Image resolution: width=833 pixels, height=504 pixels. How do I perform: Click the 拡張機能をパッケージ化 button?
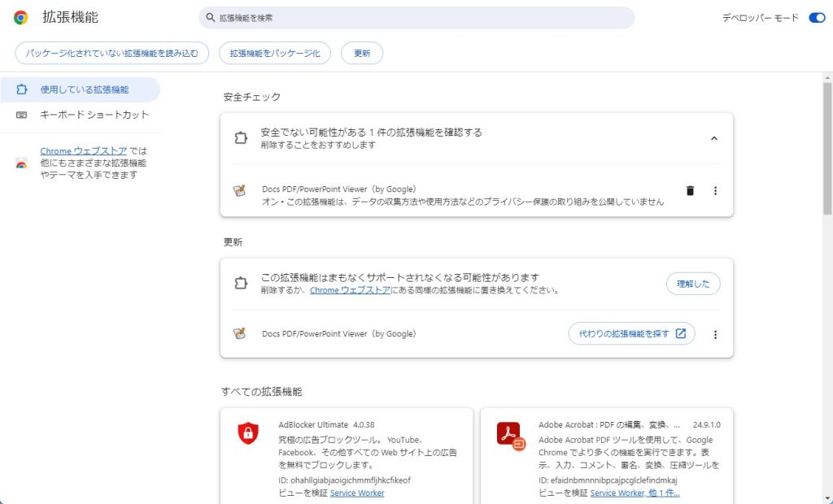click(275, 53)
